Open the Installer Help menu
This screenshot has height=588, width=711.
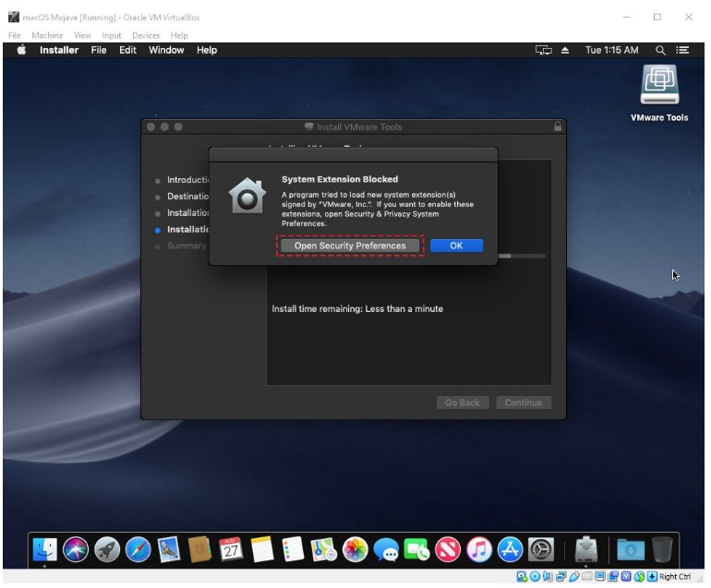point(207,50)
